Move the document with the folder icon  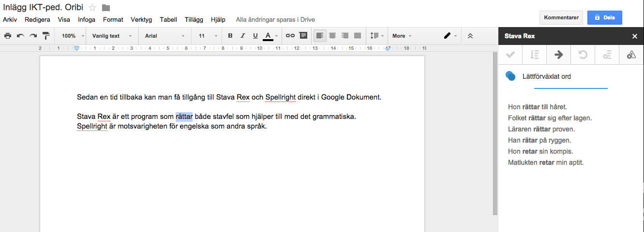click(106, 7)
